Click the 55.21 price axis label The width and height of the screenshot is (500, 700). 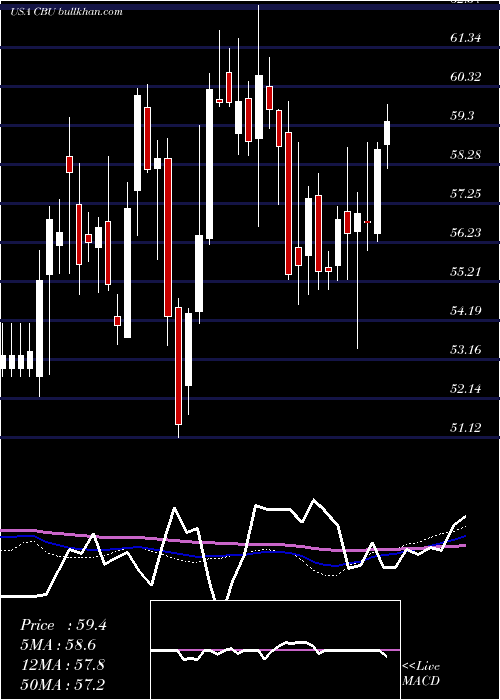coord(466,271)
